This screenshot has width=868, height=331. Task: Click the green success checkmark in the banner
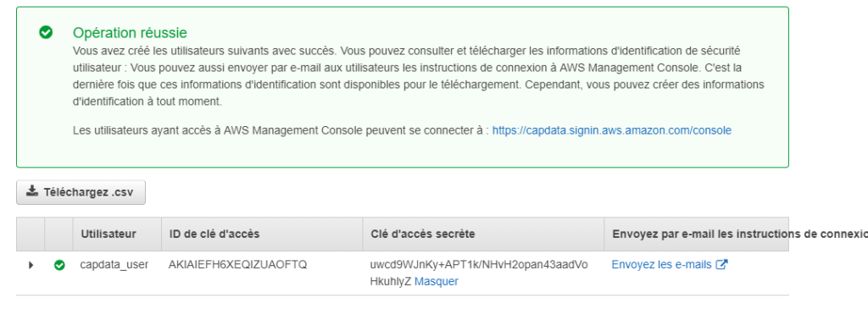46,33
